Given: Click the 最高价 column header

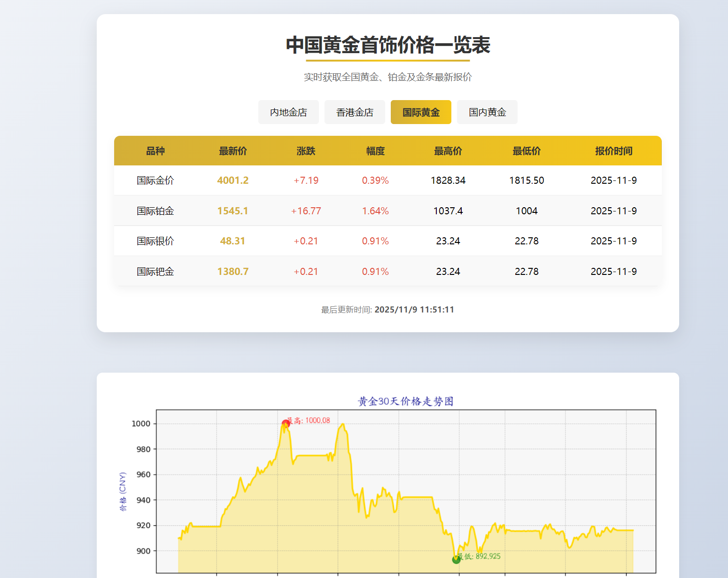Looking at the screenshot, I should 448,151.
